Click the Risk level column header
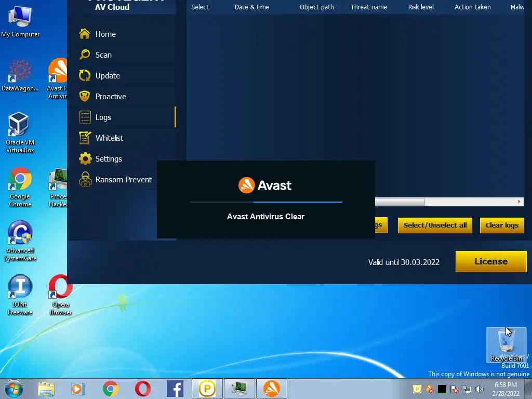Image resolution: width=532 pixels, height=399 pixels. [421, 7]
